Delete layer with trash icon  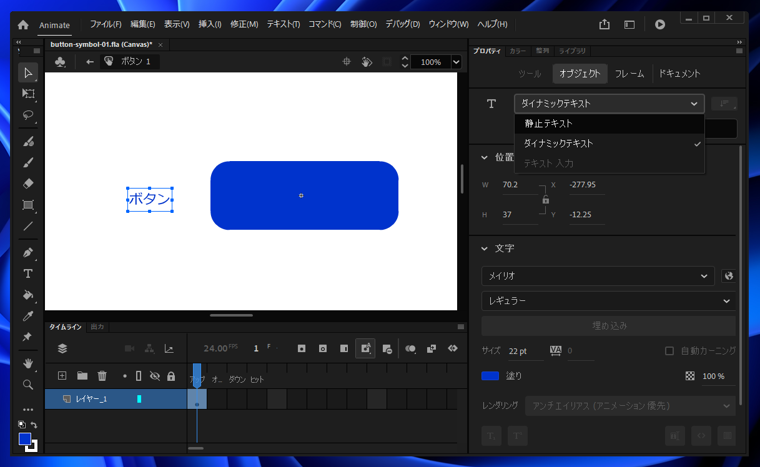point(102,375)
